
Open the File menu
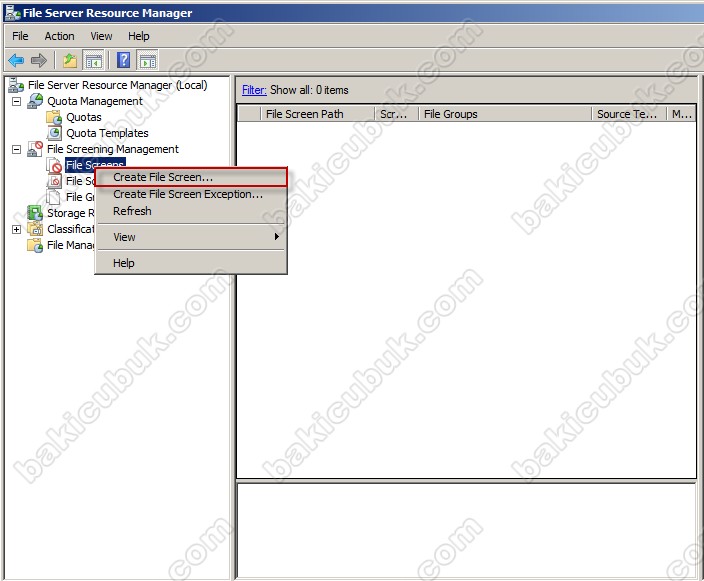pyautogui.click(x=20, y=36)
